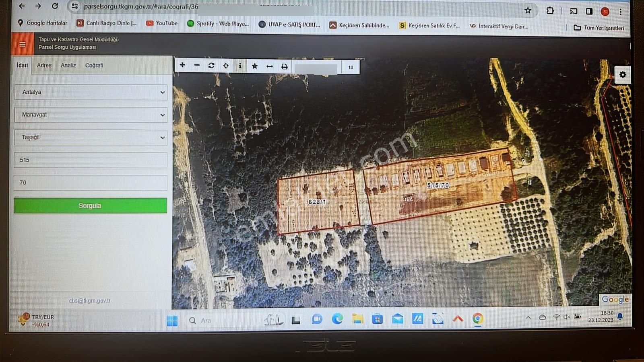Open the Manavgat district dropdown
Screen dimensions: 644x362
click(x=91, y=115)
